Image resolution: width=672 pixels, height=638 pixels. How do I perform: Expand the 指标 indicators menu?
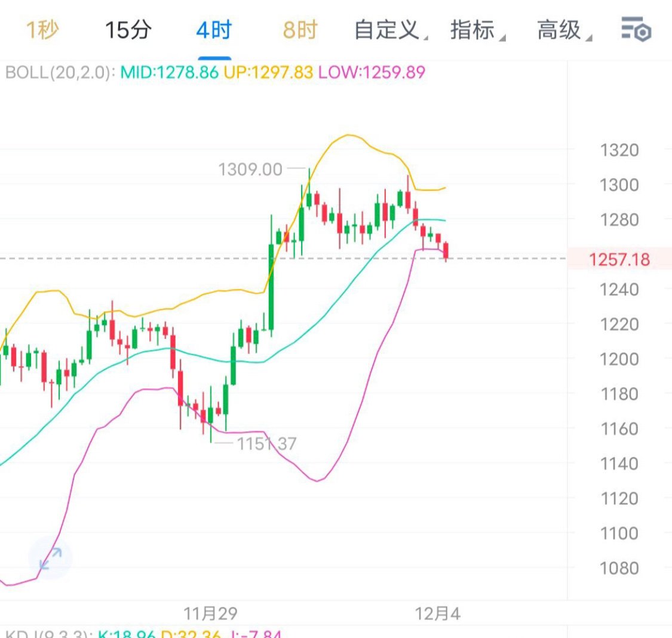pyautogui.click(x=476, y=29)
